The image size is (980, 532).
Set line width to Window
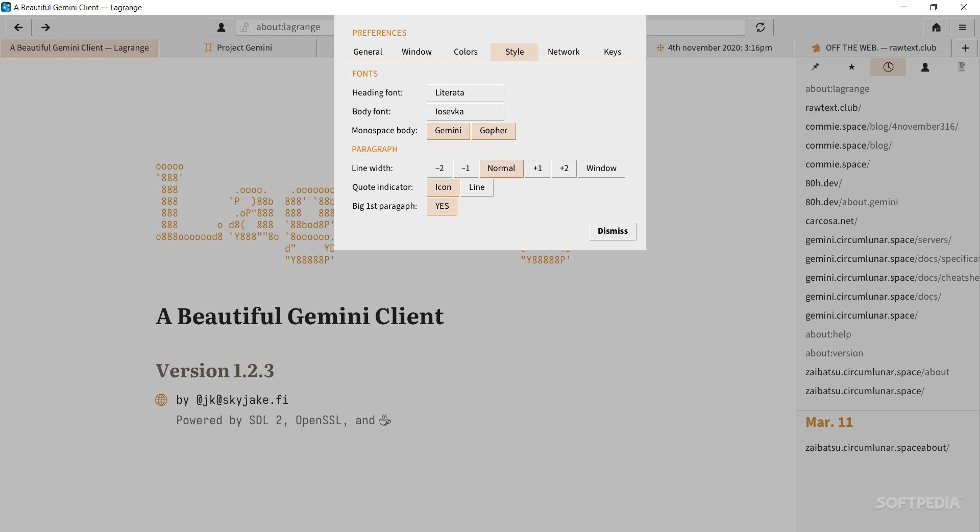point(601,168)
